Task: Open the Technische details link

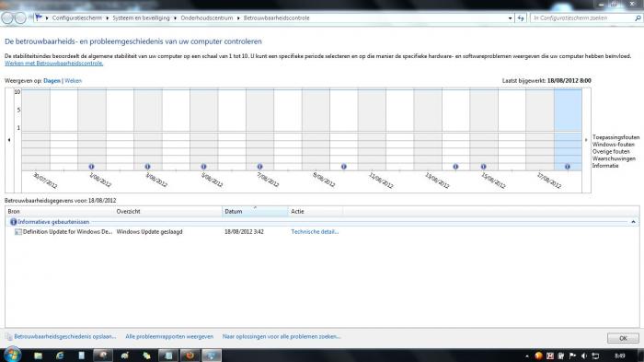Action: [315, 231]
